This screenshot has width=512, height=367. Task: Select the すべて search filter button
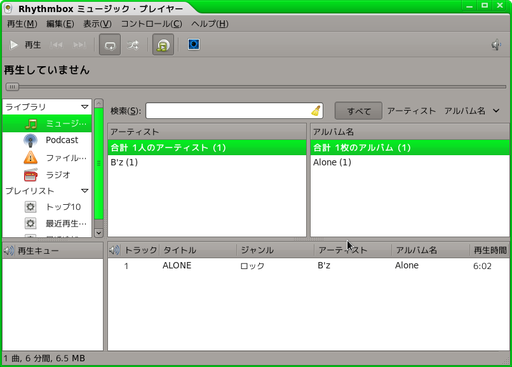click(358, 111)
